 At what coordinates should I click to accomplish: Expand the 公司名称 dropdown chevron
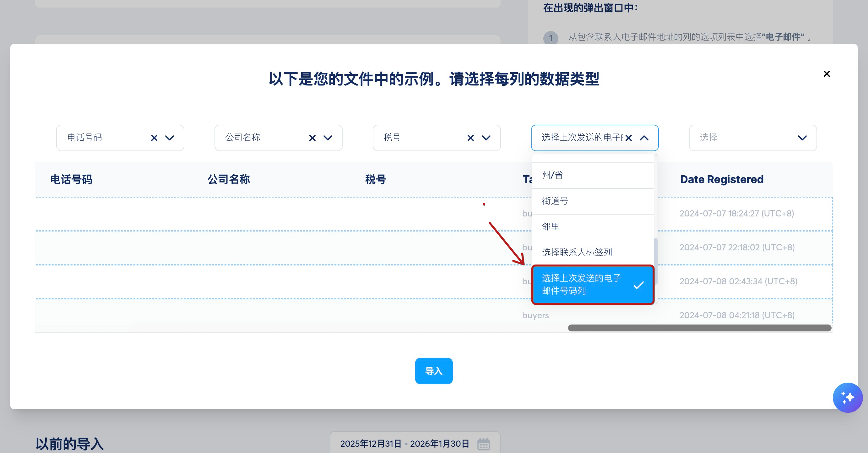[x=328, y=138]
